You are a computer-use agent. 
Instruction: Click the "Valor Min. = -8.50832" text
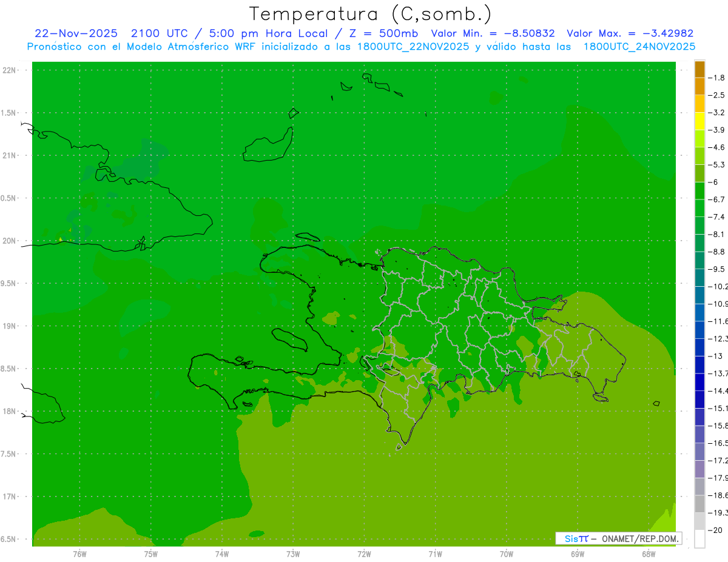point(493,33)
